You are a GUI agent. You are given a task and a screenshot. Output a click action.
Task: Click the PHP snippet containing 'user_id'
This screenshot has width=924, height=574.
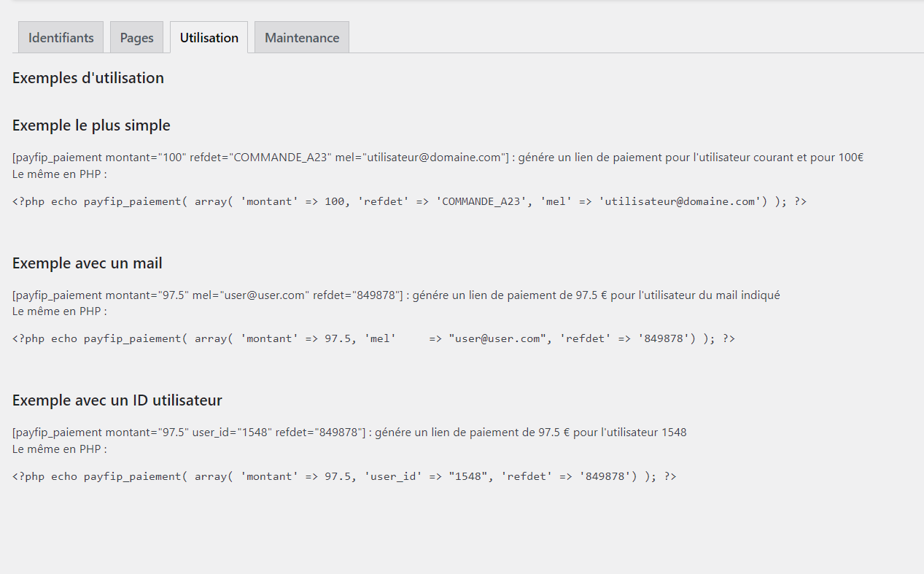pyautogui.click(x=344, y=477)
